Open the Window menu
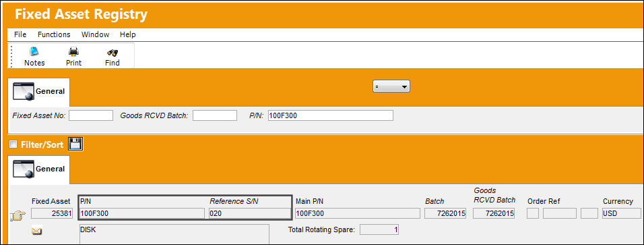Screen dimensions: 644x245 (x=95, y=34)
